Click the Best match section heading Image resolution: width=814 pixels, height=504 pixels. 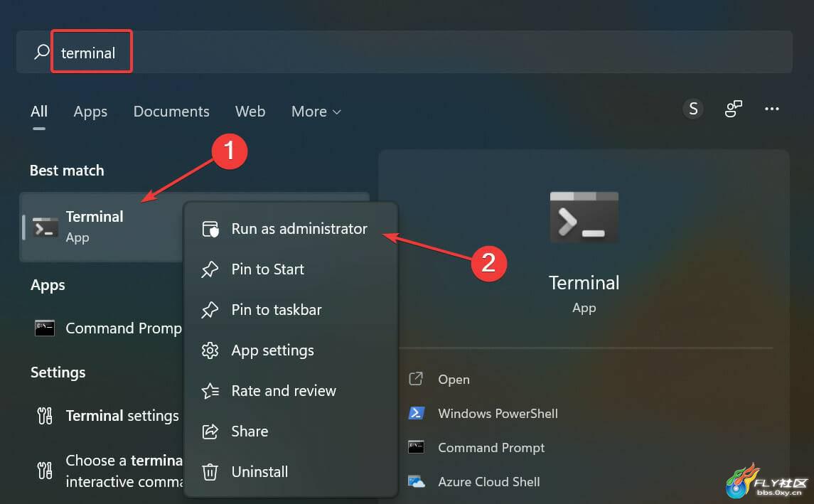(x=67, y=171)
